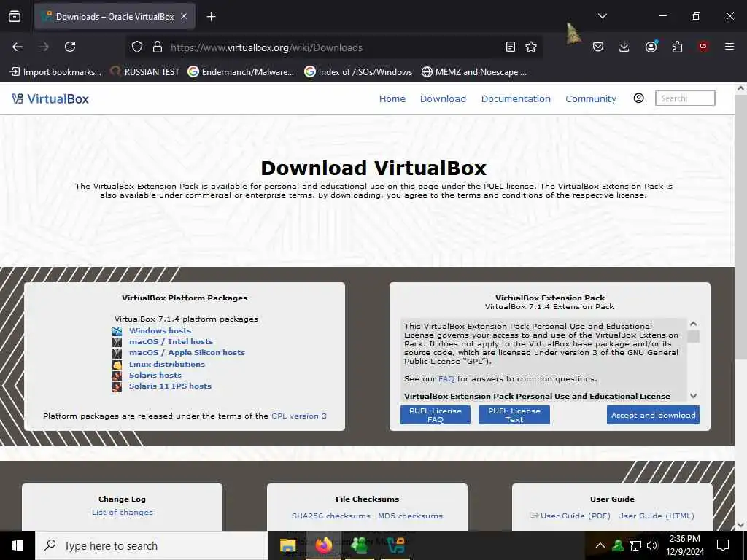Image resolution: width=747 pixels, height=560 pixels.
Task: Open the Import bookmarks... bookmark
Action: coord(55,72)
